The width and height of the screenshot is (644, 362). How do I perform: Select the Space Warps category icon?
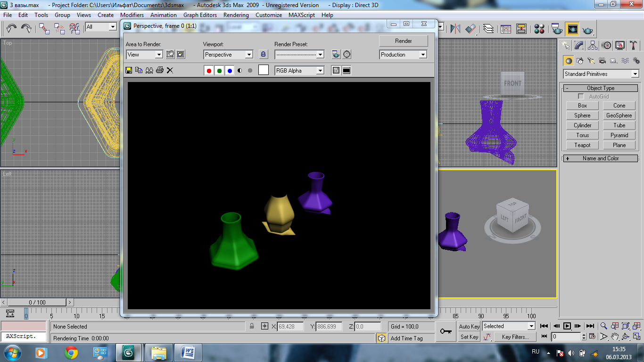[x=625, y=60]
